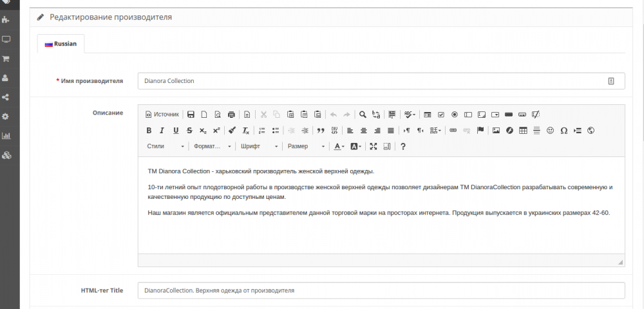Toggle Superscript formatting
The image size is (644, 309).
click(x=216, y=131)
